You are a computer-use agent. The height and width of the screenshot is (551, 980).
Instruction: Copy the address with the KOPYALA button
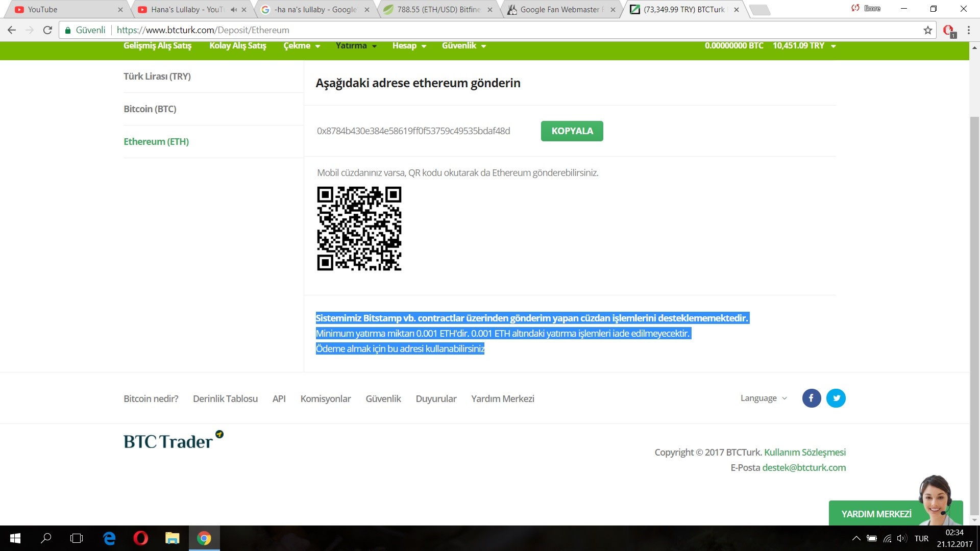(x=572, y=131)
